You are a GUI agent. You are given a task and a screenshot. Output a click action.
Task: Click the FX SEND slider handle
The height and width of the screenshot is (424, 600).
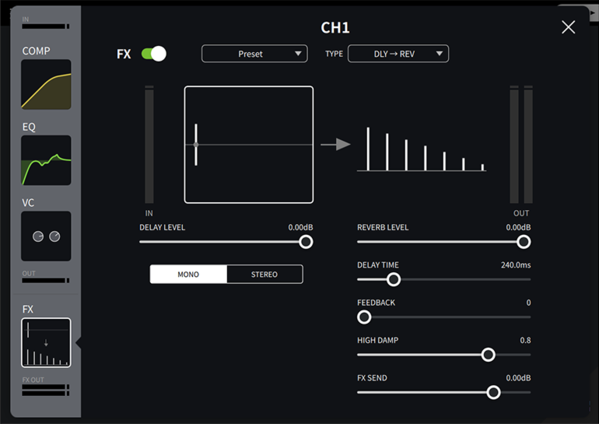coord(493,392)
